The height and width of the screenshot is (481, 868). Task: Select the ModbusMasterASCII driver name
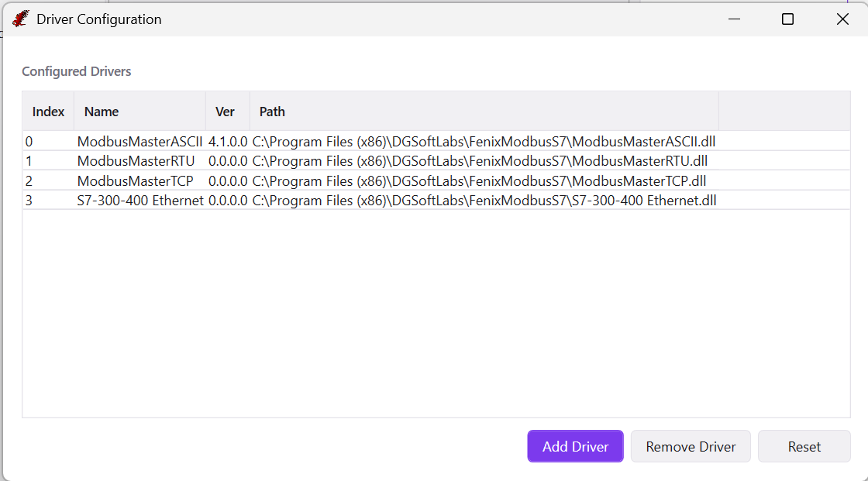139,142
